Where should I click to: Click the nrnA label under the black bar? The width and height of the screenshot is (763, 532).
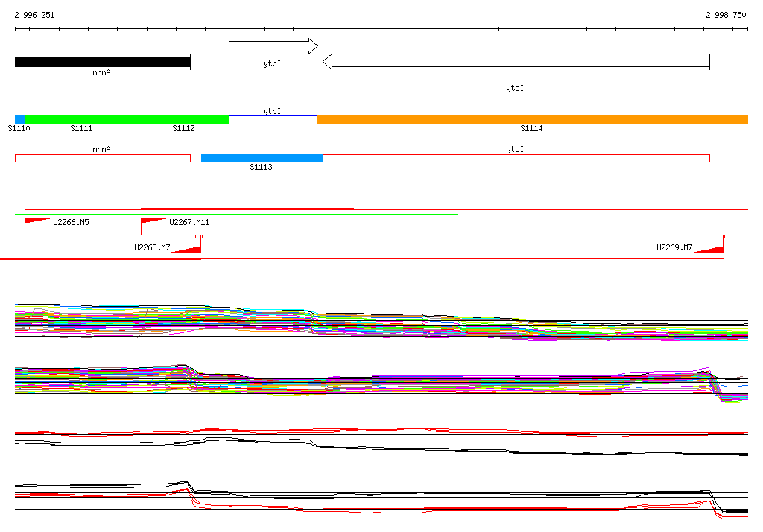[x=101, y=72]
